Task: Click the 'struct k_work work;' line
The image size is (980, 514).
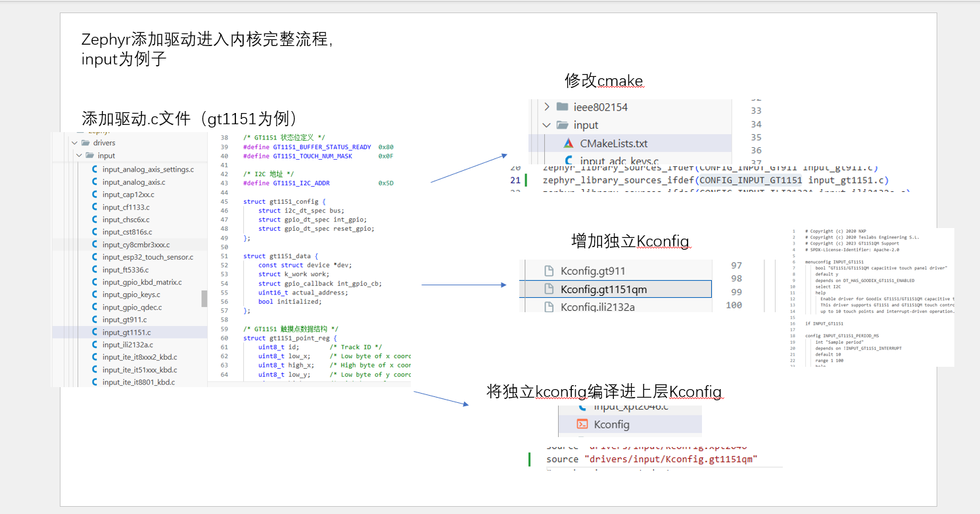Action: pyautogui.click(x=295, y=274)
